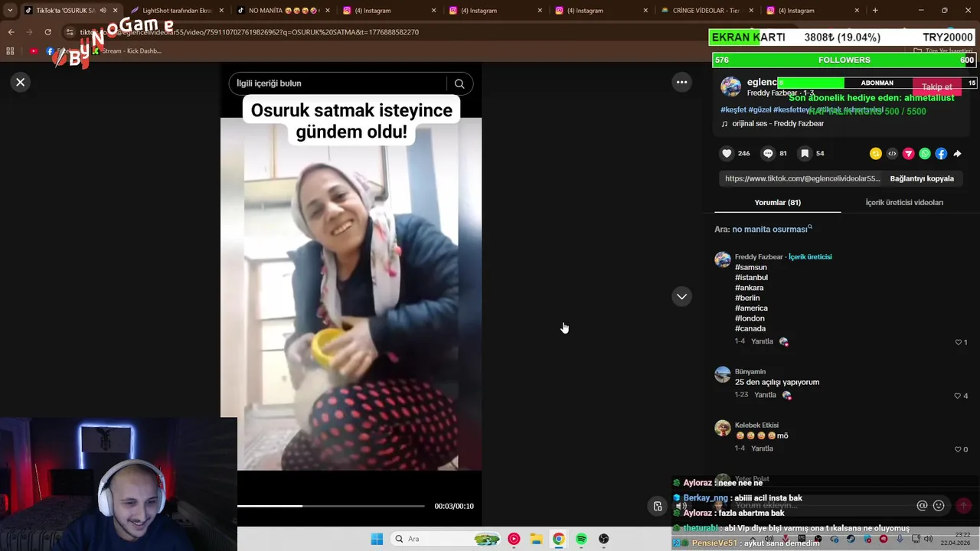Send video to friends red icon

909,154
